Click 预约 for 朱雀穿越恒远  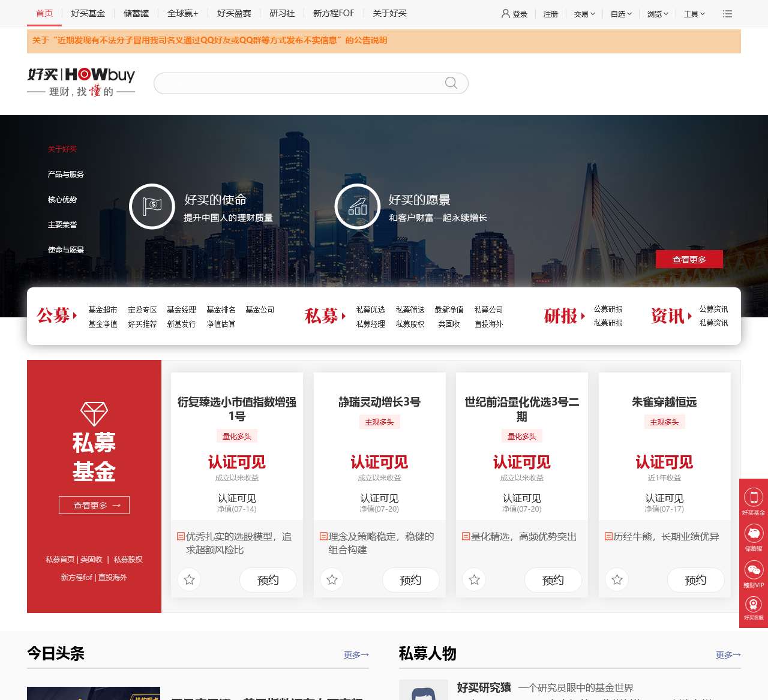point(695,579)
